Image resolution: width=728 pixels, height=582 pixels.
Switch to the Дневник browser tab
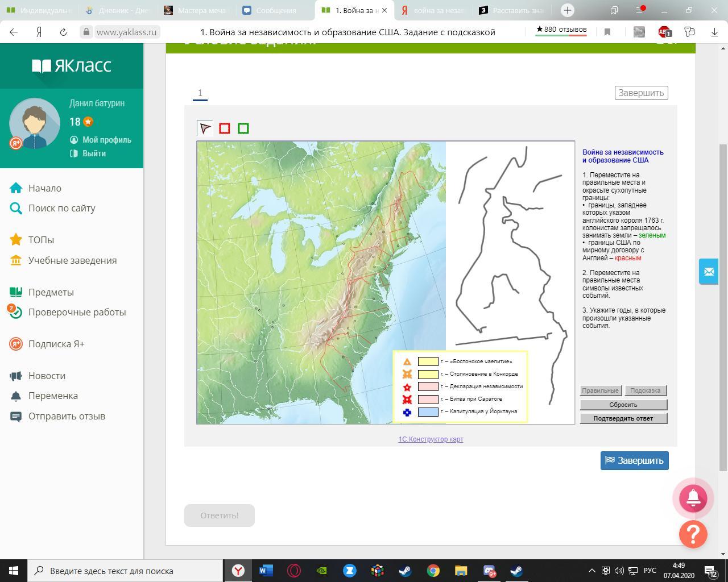click(117, 10)
